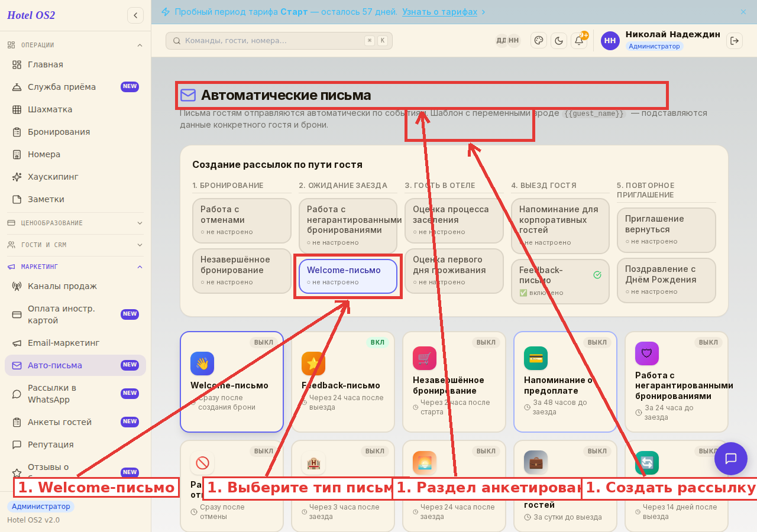
Task: Click the ВЫКЛ badge on Welcome-письмо card
Action: tap(264, 342)
